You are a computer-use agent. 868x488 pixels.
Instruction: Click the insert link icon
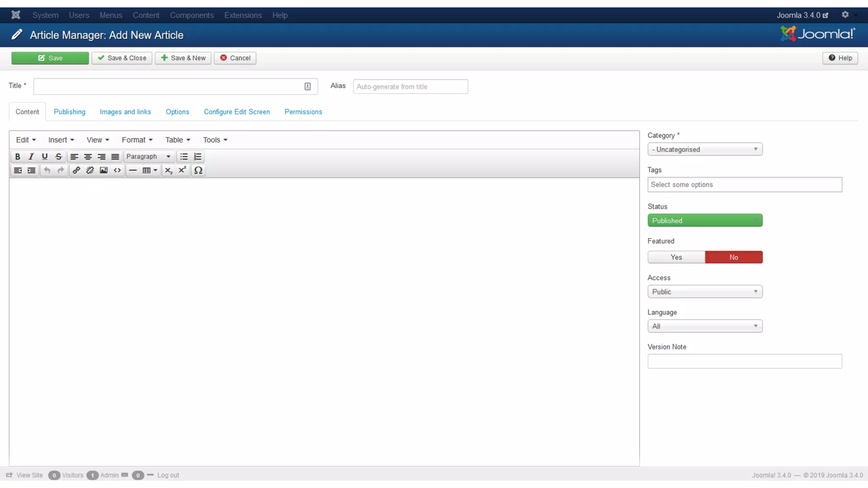(x=76, y=170)
